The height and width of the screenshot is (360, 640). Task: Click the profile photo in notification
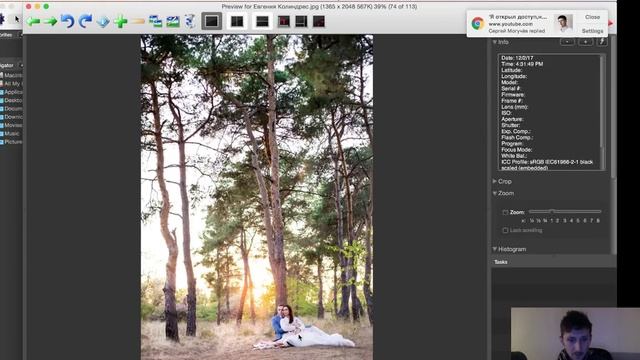(x=564, y=23)
